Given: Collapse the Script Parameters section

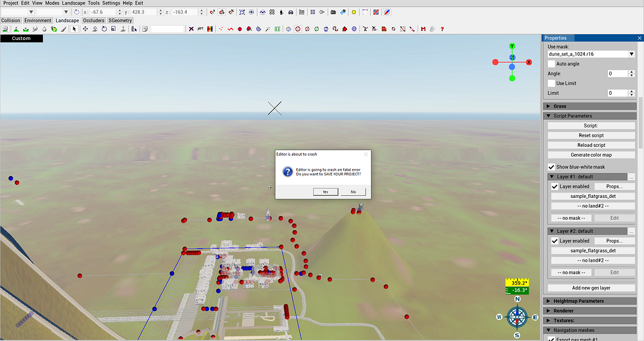Looking at the screenshot, I should 590,116.
